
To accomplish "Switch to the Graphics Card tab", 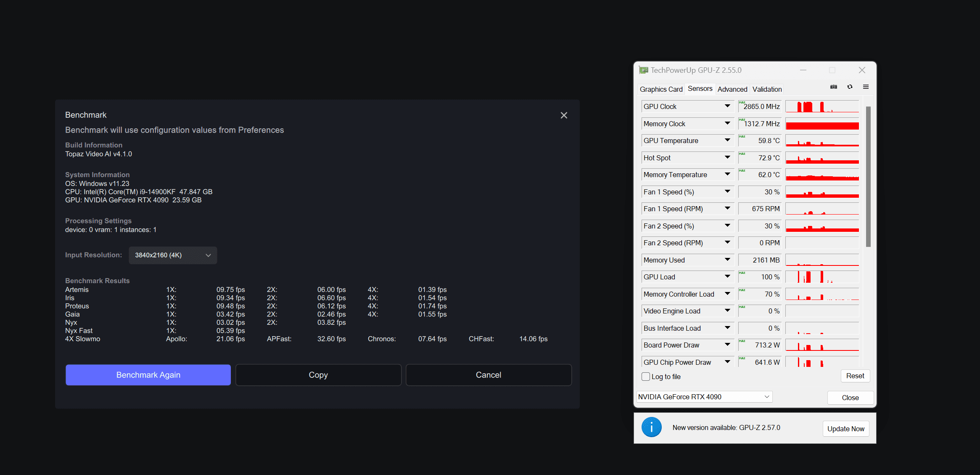I will tap(661, 89).
